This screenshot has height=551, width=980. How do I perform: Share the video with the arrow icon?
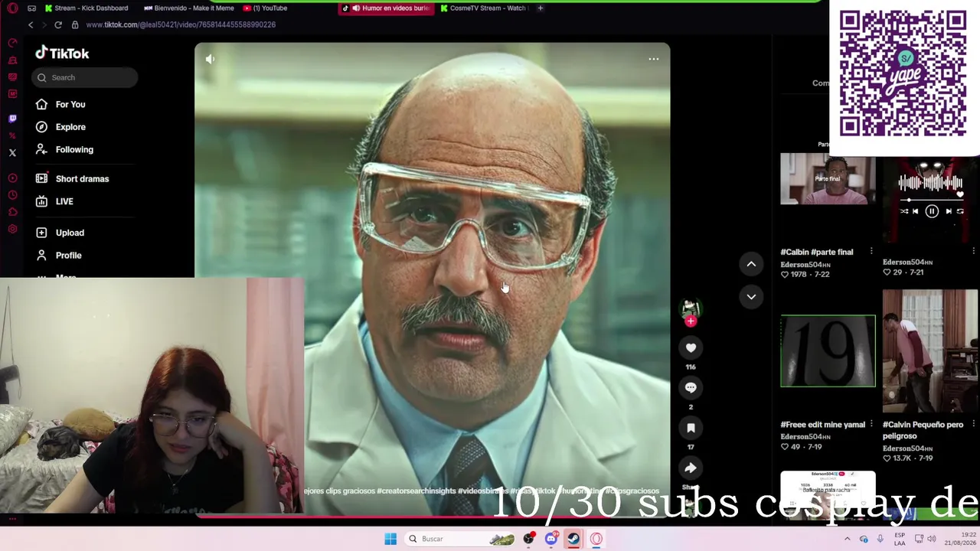(691, 468)
